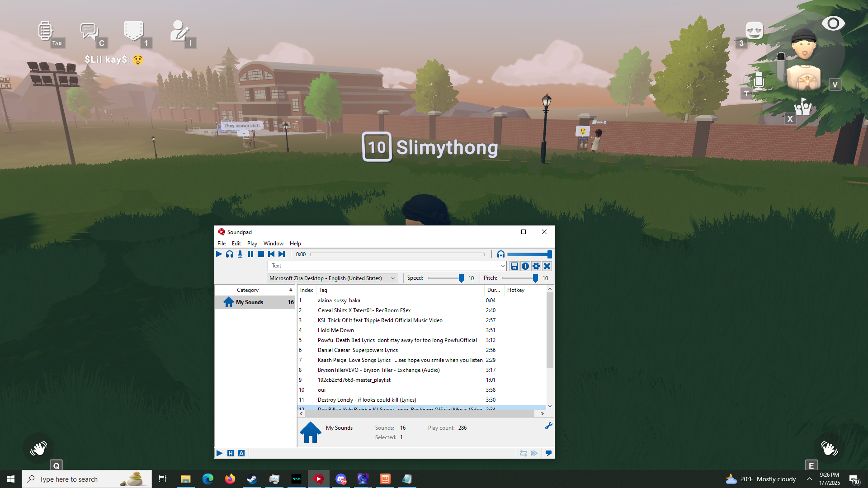Select the Hold Me Down sound
This screenshot has height=488, width=868.
click(335, 330)
